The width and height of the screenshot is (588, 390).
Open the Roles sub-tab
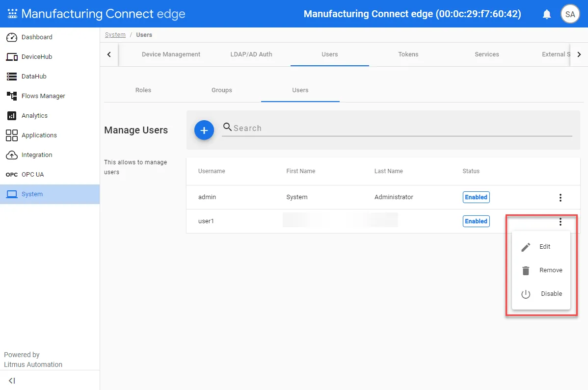tap(143, 90)
